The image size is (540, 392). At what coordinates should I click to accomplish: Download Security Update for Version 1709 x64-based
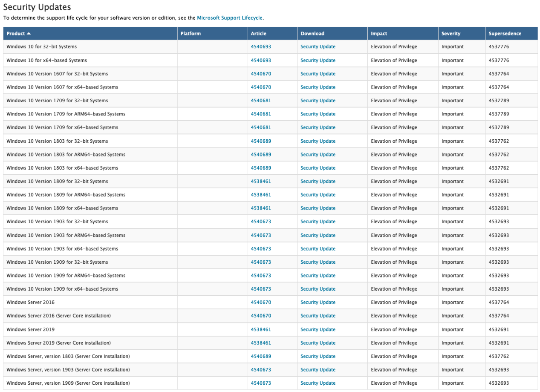point(318,127)
